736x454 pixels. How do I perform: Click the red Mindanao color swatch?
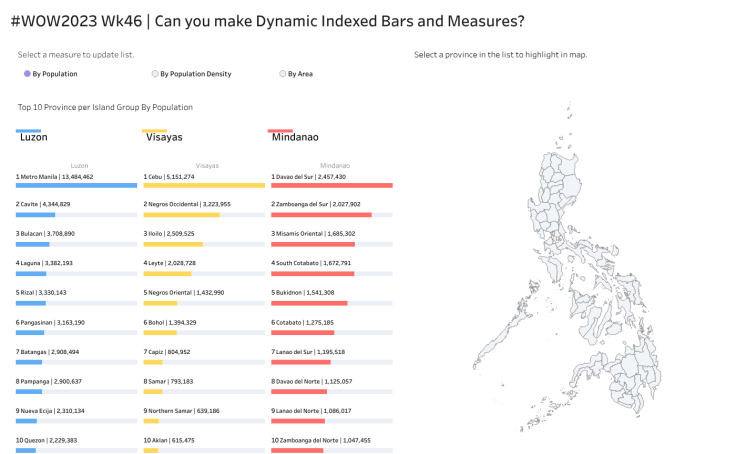[x=280, y=131]
